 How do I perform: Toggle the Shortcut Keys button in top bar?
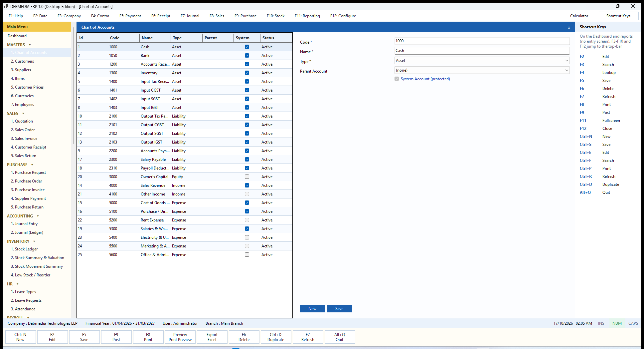[x=618, y=16]
